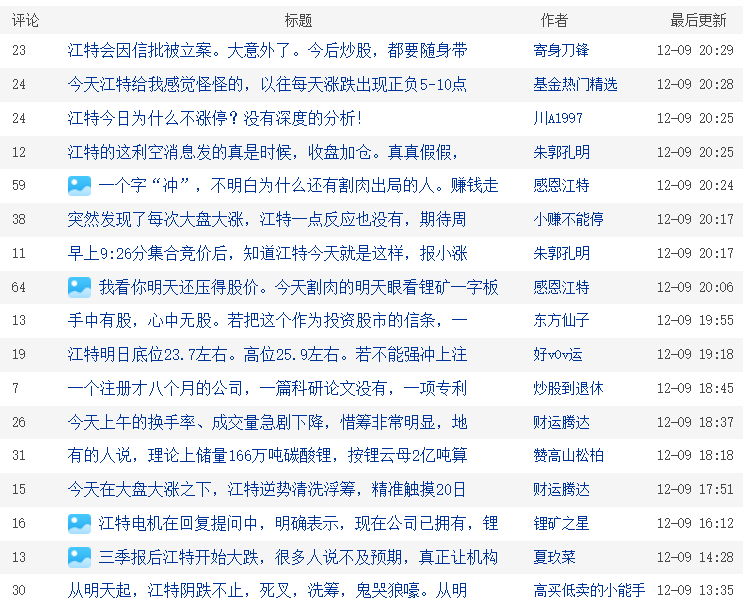
Task: View author profile 小赚不能停
Action: [x=568, y=219]
